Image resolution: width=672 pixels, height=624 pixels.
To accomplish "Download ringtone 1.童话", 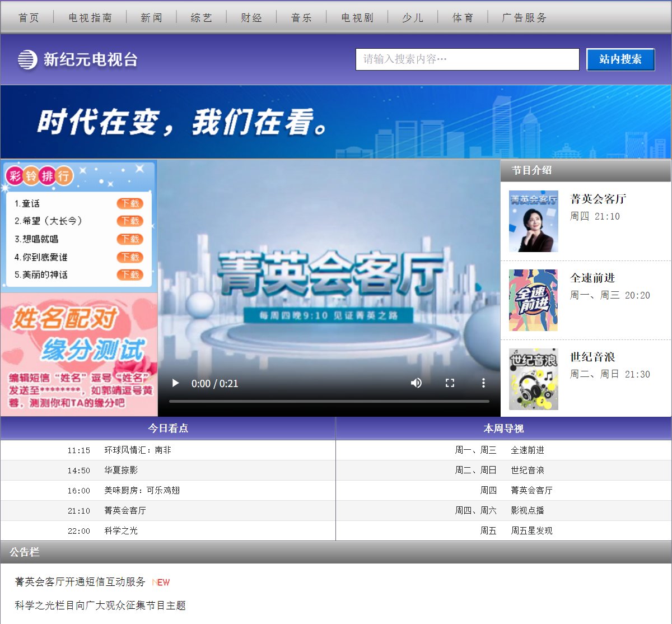I will [x=130, y=203].
